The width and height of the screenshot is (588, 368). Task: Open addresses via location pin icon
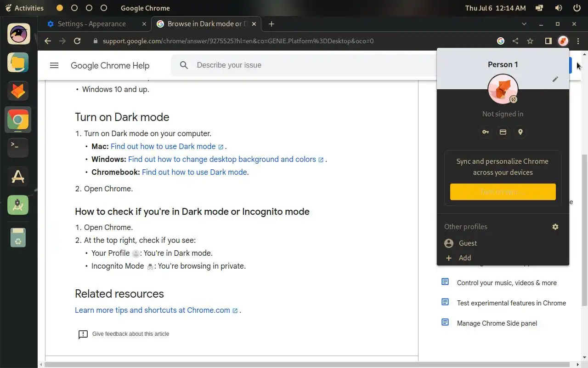(520, 132)
